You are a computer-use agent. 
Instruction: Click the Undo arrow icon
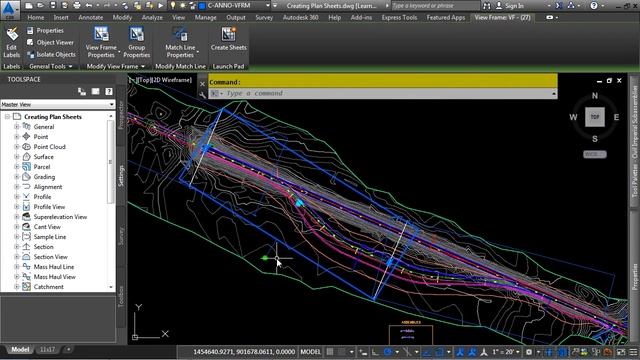[89, 6]
